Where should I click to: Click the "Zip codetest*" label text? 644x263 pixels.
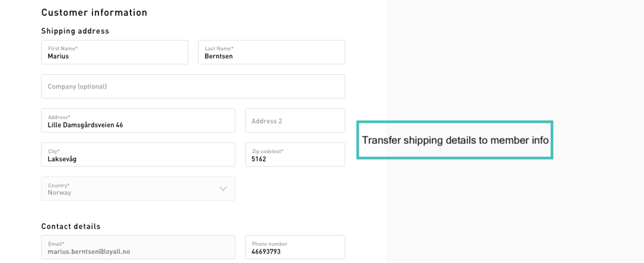click(x=268, y=151)
